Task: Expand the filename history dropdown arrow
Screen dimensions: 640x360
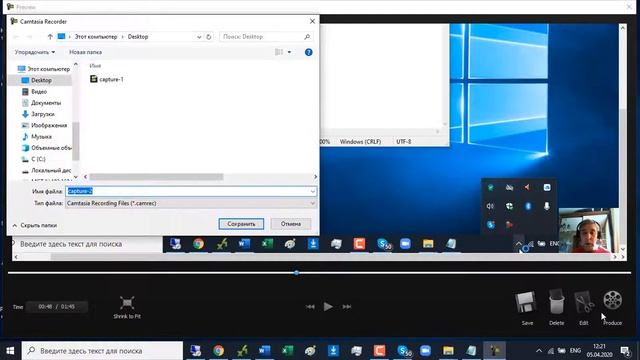Action: click(x=312, y=191)
